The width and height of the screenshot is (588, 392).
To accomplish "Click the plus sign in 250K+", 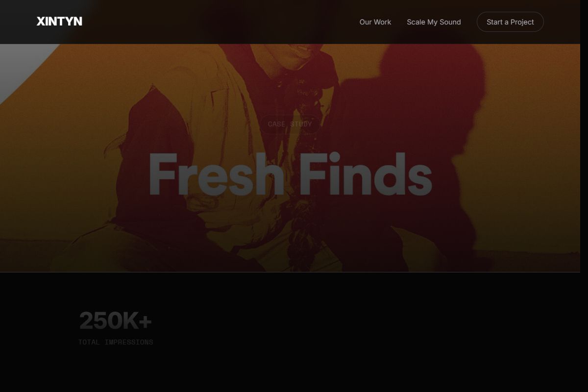I will tap(145, 322).
